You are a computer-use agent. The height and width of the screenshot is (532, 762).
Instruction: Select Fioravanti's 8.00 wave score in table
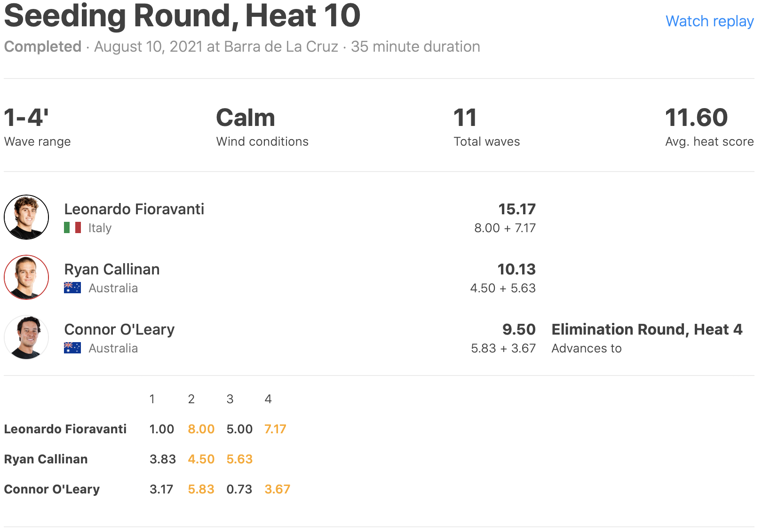click(x=201, y=429)
